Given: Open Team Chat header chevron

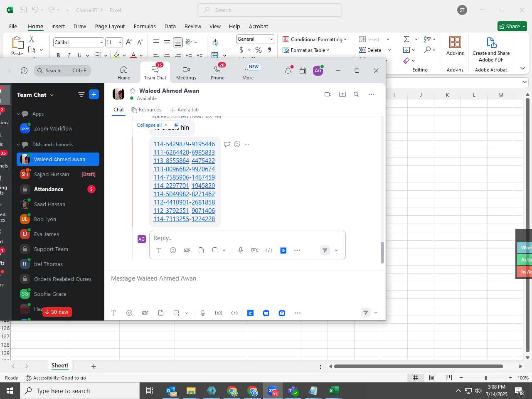Looking at the screenshot, I should coord(52,95).
